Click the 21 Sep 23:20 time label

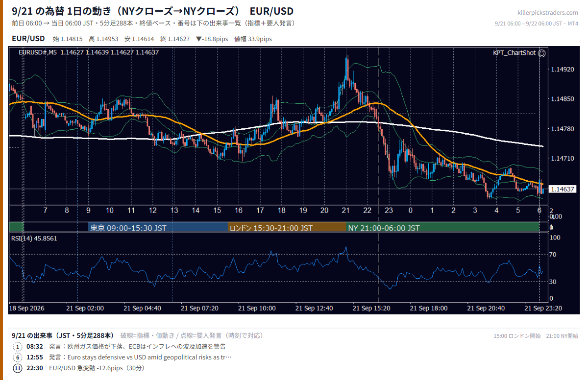coord(543,308)
